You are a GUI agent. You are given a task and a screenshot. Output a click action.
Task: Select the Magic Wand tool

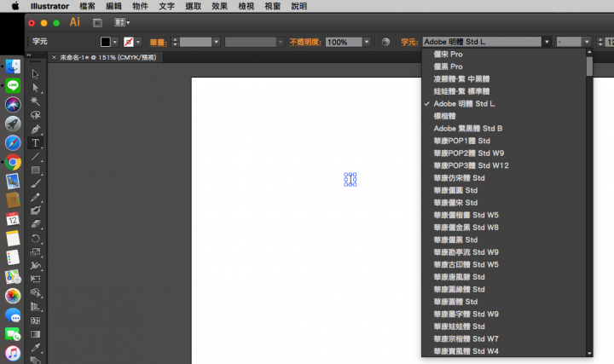coord(35,101)
